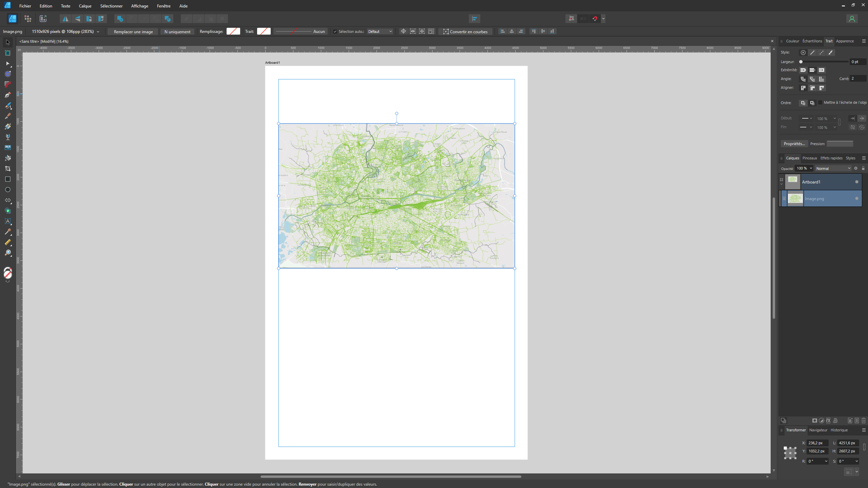Select the Zoom magnifier tool
Viewport: 868px width, 488px height.
[7, 253]
